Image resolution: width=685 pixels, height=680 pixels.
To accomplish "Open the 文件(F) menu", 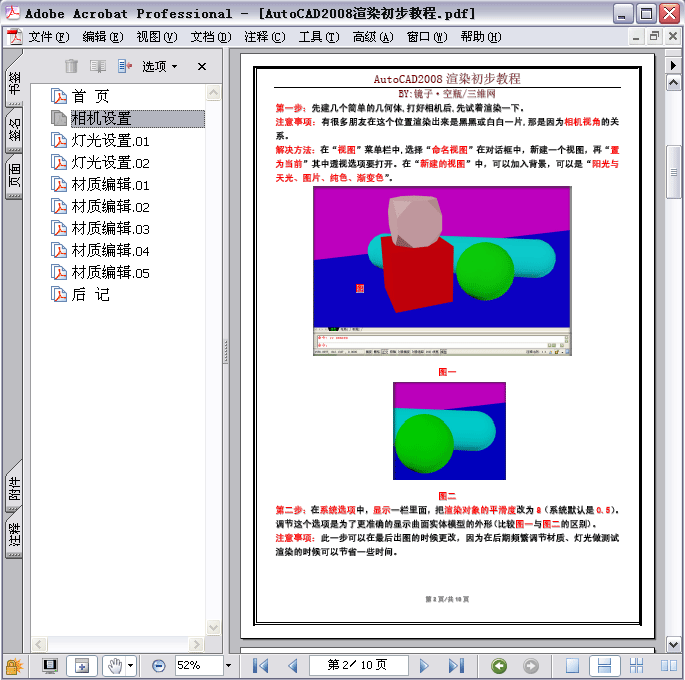I will click(x=48, y=37).
